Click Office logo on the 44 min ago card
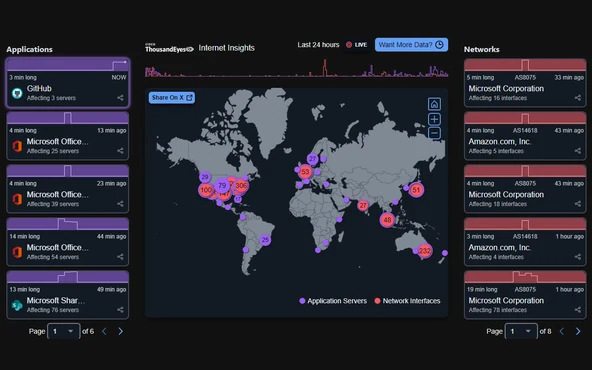Screen dimensions: 592x370 [17, 252]
